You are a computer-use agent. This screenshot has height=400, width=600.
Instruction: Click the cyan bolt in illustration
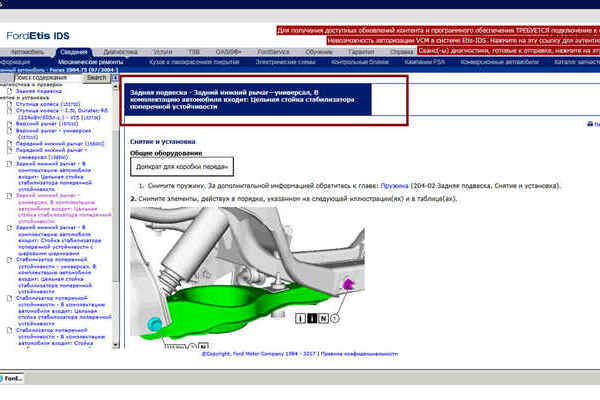(155, 324)
